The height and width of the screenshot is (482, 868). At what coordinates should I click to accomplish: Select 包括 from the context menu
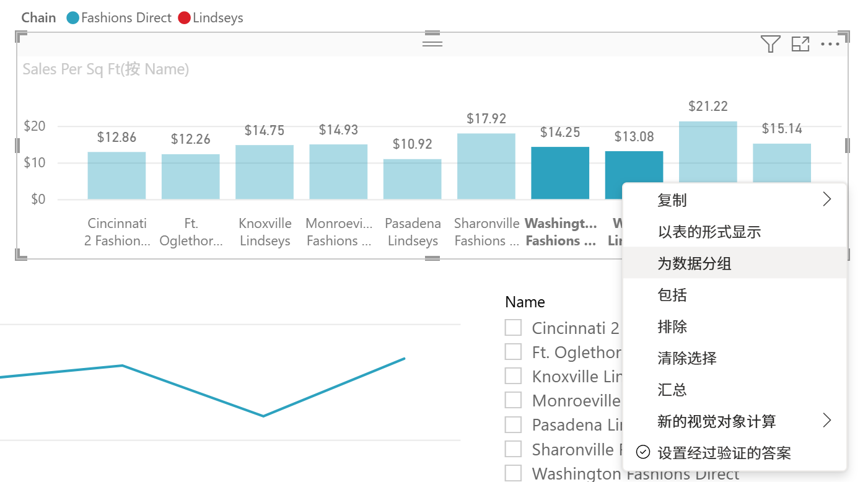coord(734,294)
